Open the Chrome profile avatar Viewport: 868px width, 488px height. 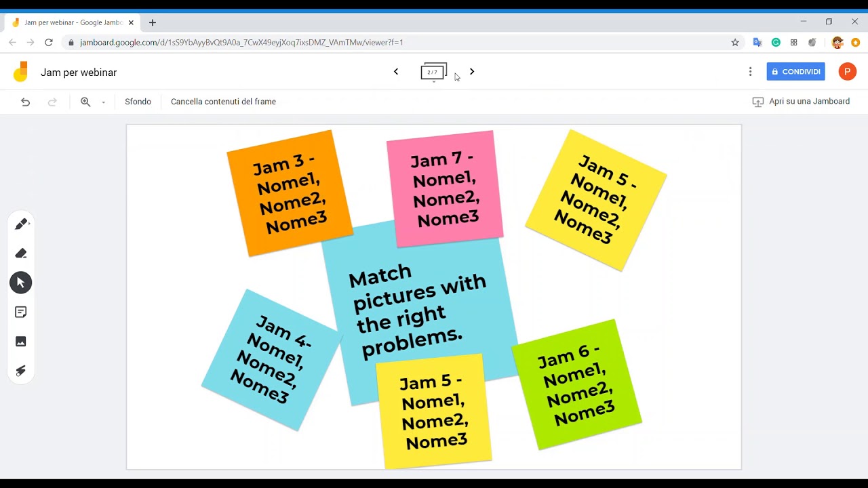point(837,43)
